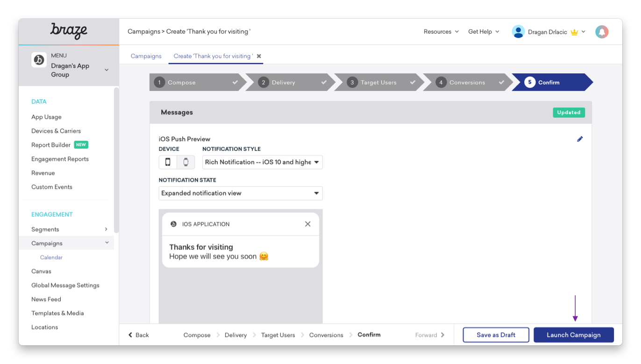This screenshot has width=641, height=364.
Task: Click Launch Campaign button
Action: pyautogui.click(x=574, y=335)
